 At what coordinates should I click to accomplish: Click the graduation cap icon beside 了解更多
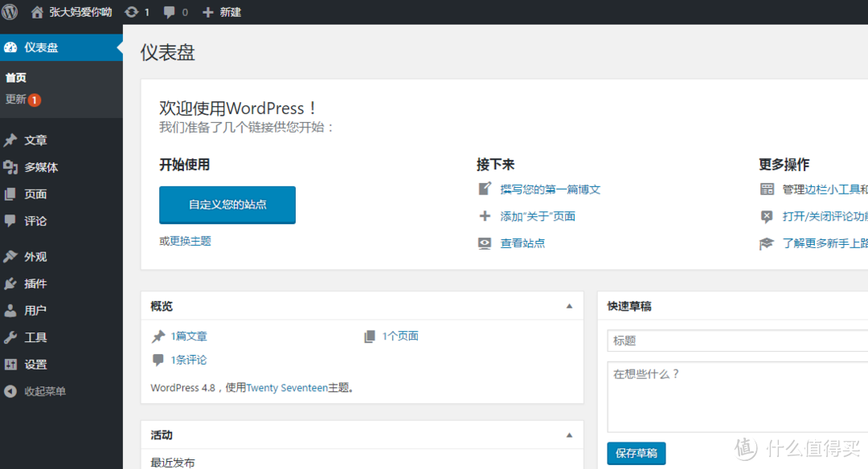pos(766,243)
